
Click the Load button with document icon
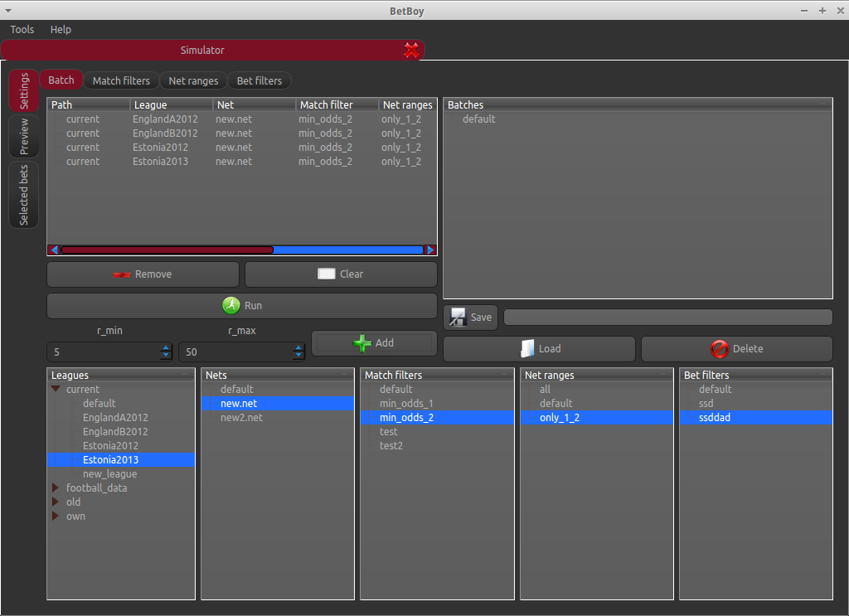click(x=539, y=349)
